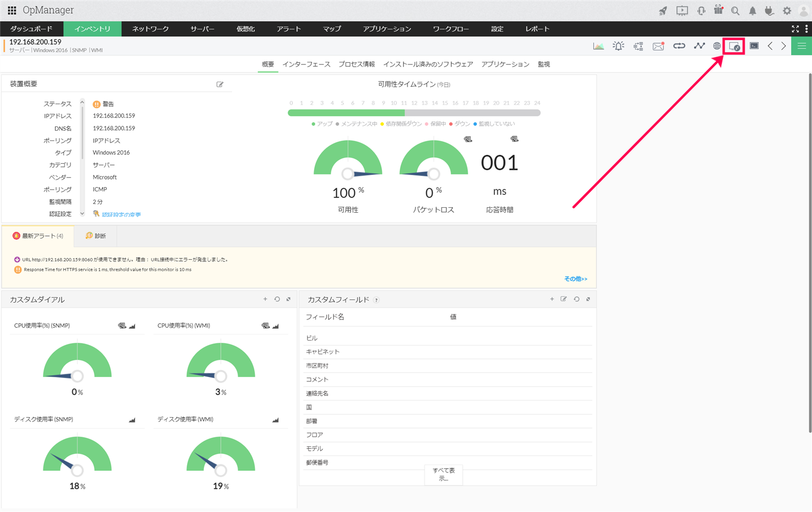The height and width of the screenshot is (512, 812).
Task: Open the notification bell in header
Action: point(752,10)
